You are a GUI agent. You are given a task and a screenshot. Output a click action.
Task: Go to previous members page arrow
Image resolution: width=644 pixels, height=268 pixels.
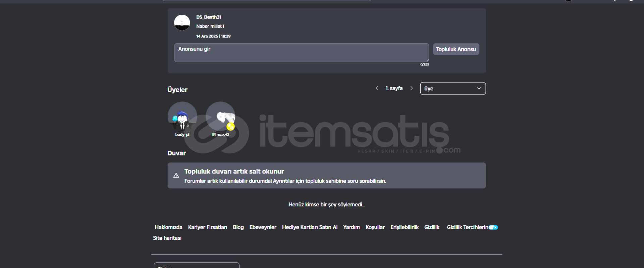coord(377,88)
